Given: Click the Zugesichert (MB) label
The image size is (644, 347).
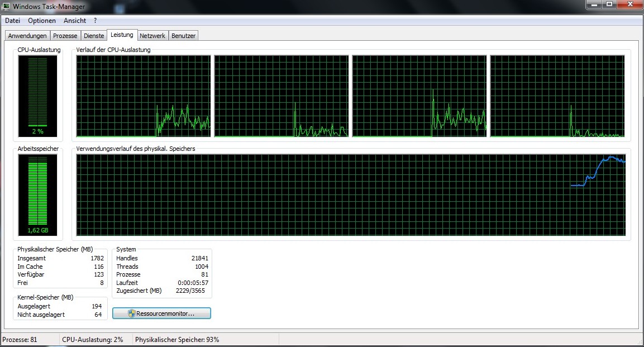Looking at the screenshot, I should tap(139, 291).
